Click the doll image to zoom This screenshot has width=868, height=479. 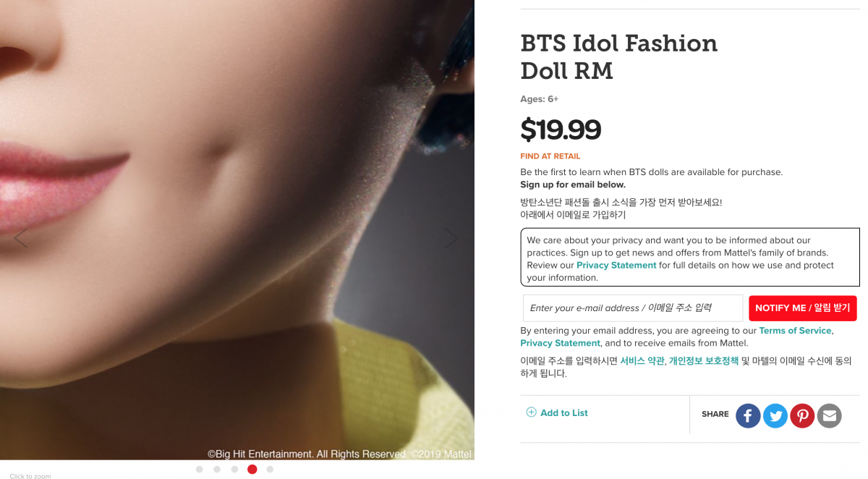237,217
